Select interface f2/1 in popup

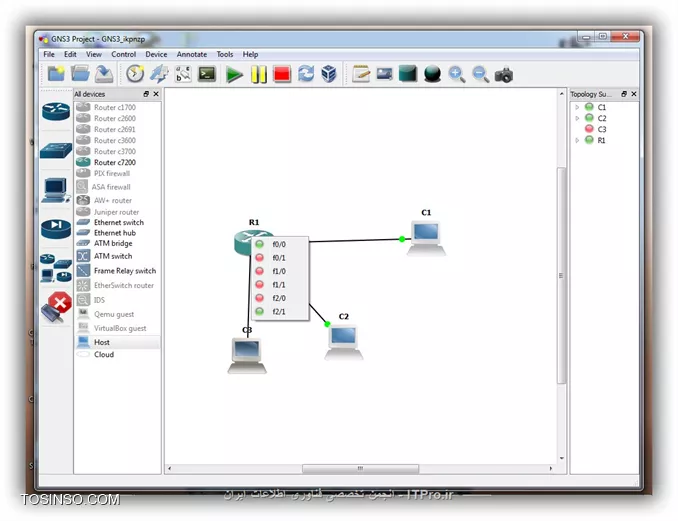(280, 311)
